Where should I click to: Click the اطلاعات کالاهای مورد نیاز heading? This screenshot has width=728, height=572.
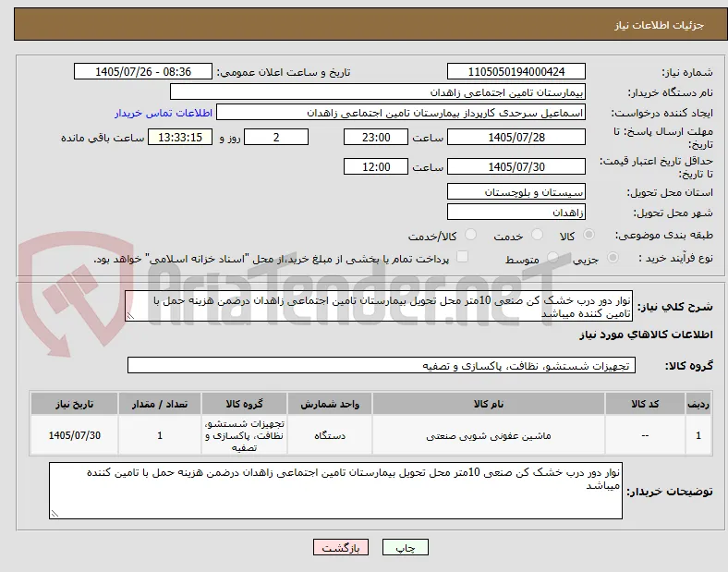pyautogui.click(x=646, y=335)
